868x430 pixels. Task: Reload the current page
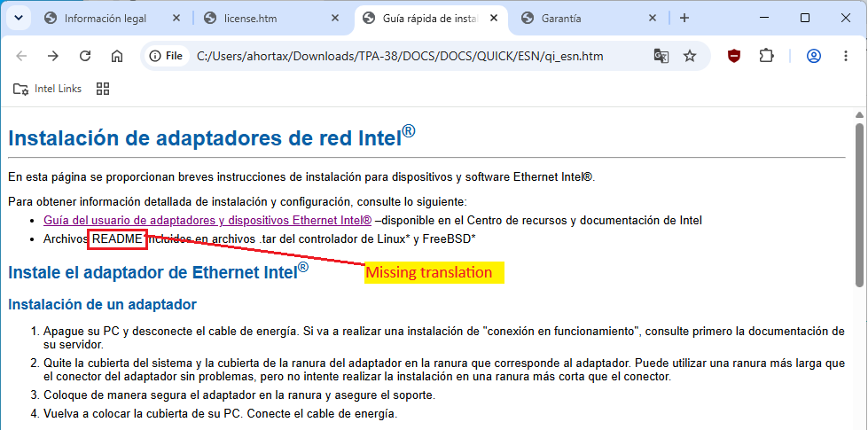(85, 56)
